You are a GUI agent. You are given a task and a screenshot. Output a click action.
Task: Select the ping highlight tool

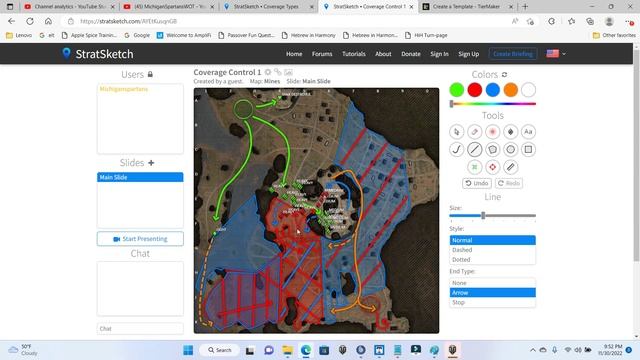[x=492, y=132]
